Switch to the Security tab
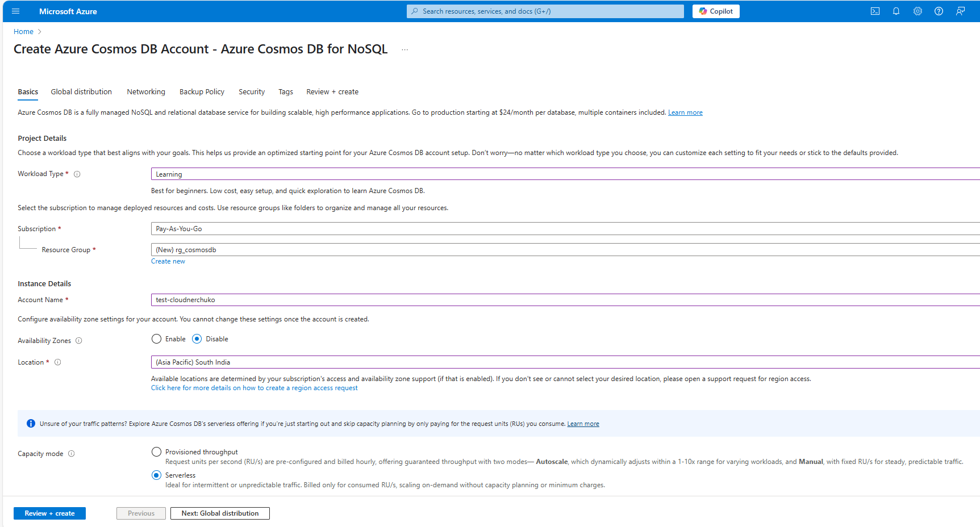This screenshot has height=527, width=980. tap(252, 92)
